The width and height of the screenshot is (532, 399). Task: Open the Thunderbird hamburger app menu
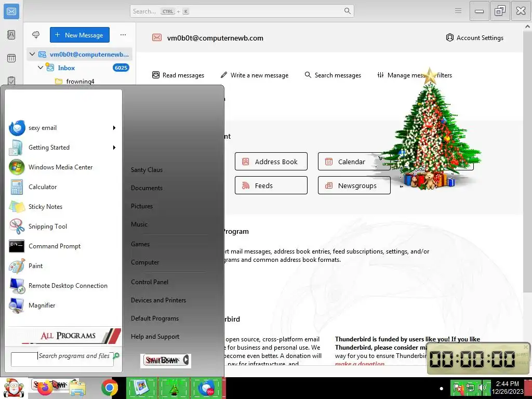coord(458,11)
